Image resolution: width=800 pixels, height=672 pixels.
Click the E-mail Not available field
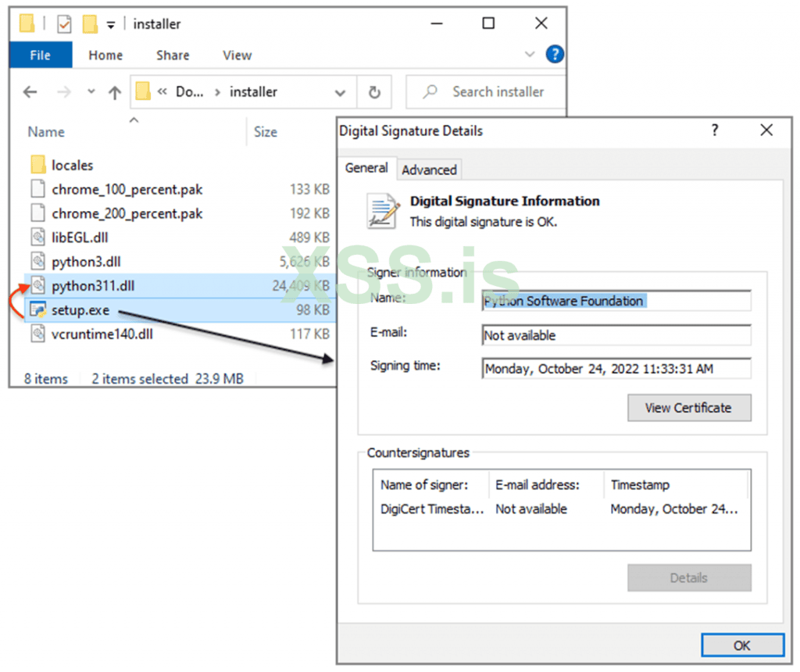(616, 335)
